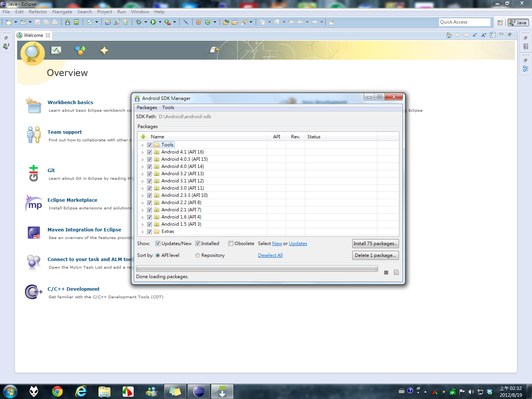Expand the Android 4.0.3 (API 15) node
The height and width of the screenshot is (399, 532).
[x=142, y=160]
